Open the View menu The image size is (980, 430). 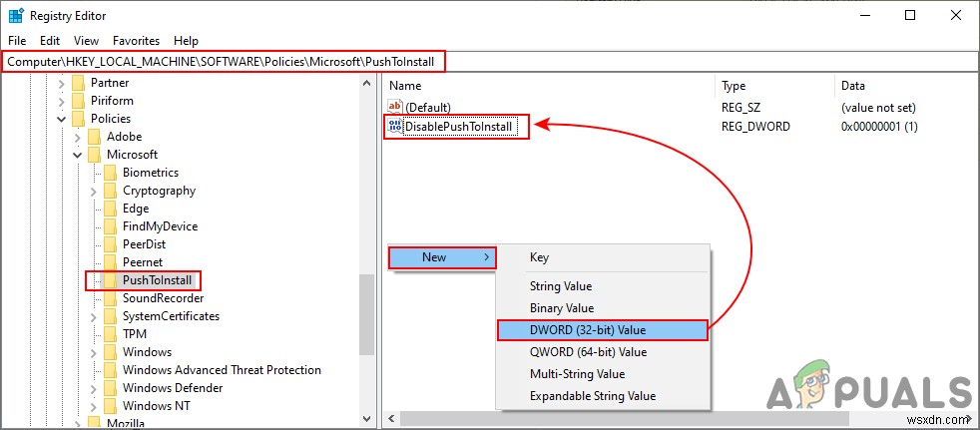86,41
